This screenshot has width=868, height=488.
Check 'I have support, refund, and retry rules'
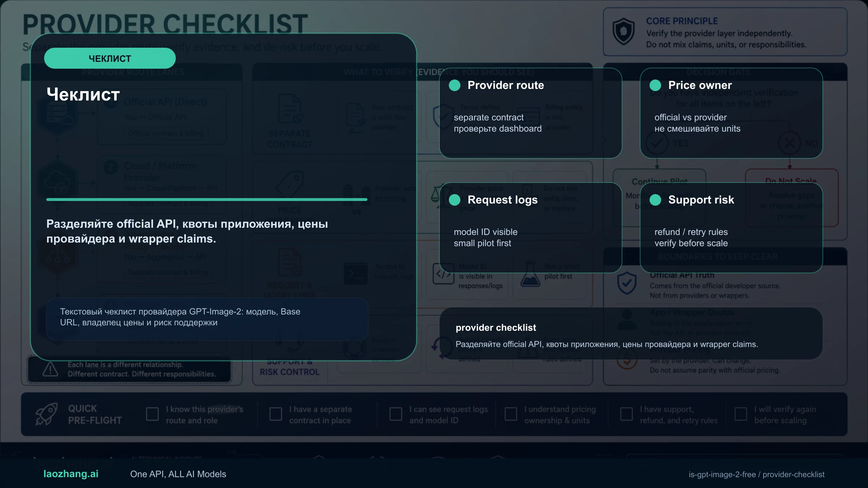(x=626, y=414)
